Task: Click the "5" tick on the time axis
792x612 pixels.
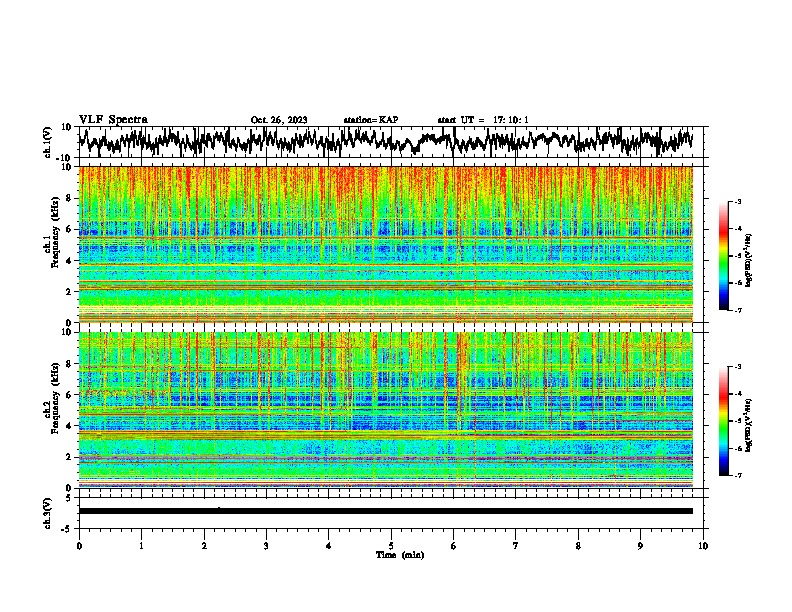Action: click(x=391, y=546)
